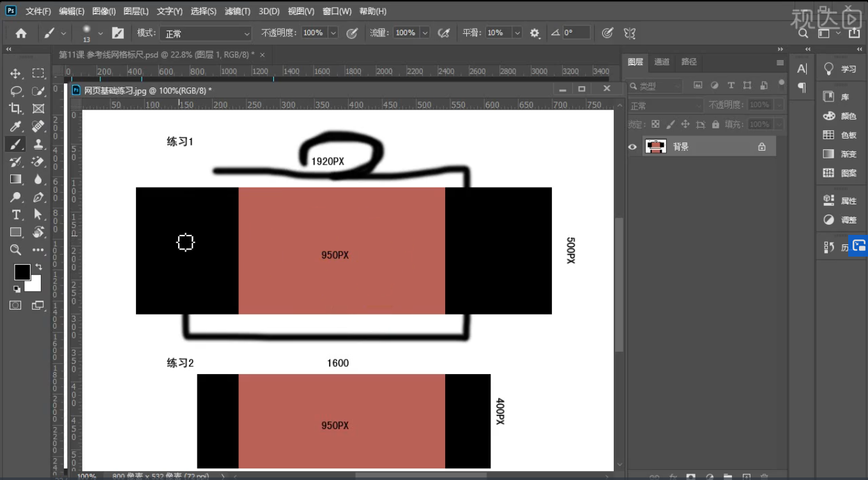Expand the 流量 flow dropdown arrow

(425, 33)
